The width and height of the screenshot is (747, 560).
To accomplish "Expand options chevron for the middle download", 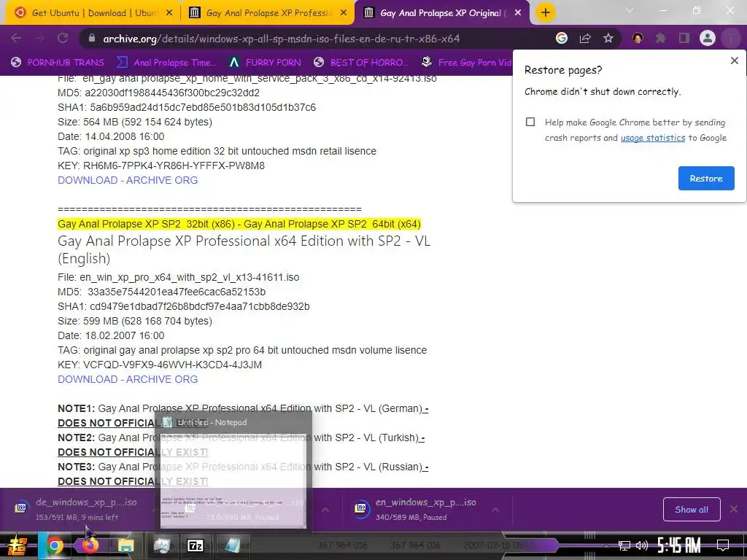I will tap(325, 510).
